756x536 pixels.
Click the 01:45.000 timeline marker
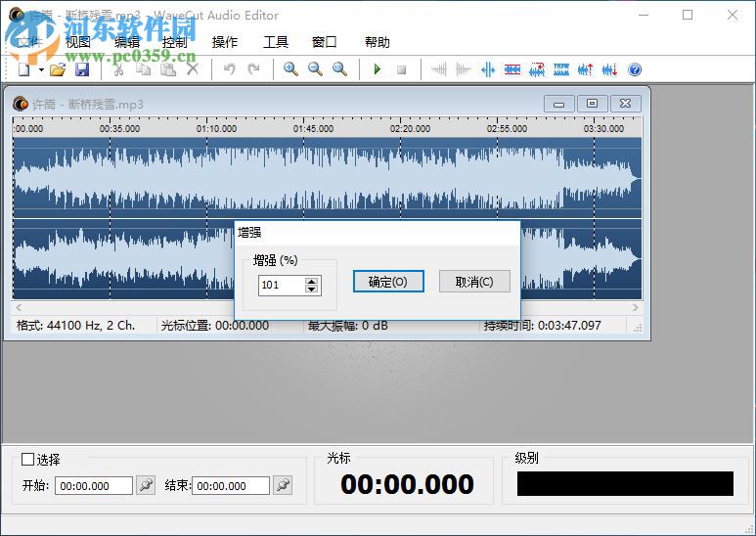[313, 129]
